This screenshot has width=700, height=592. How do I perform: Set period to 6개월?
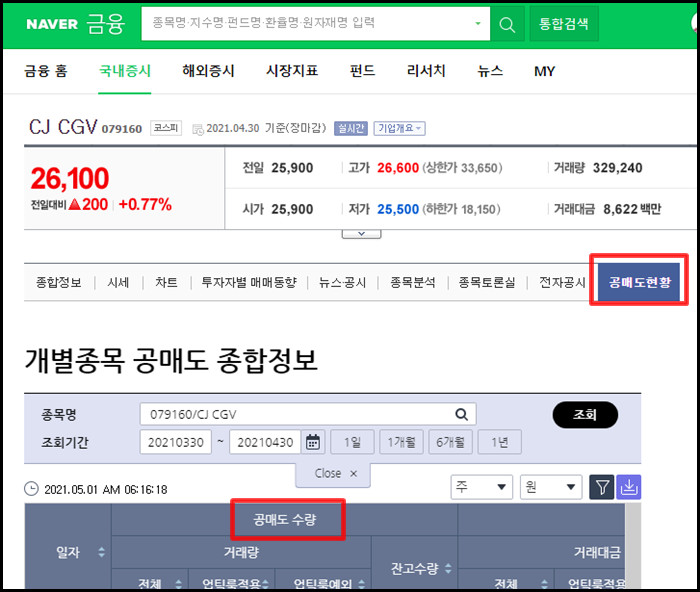450,442
